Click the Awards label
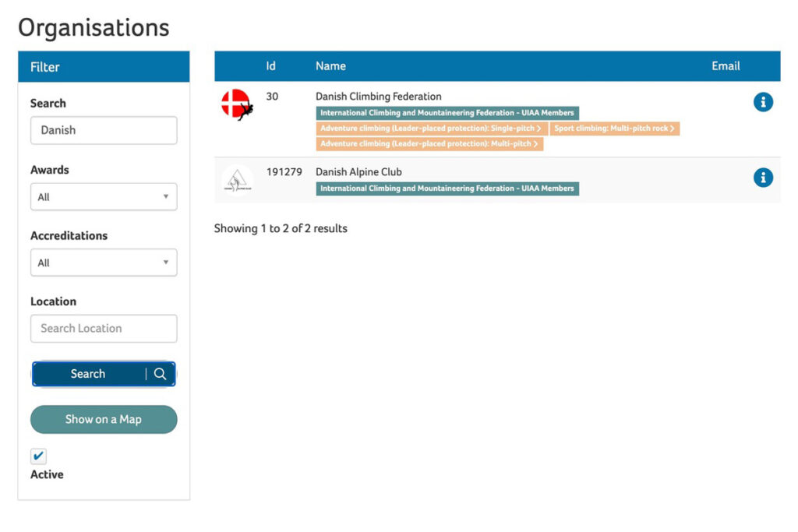 49,170
